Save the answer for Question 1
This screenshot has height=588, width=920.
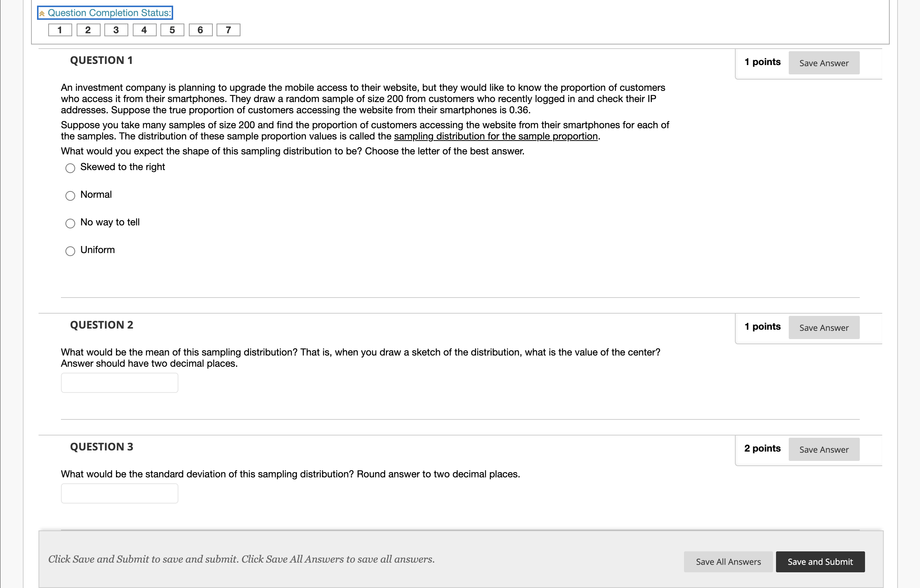pyautogui.click(x=824, y=63)
